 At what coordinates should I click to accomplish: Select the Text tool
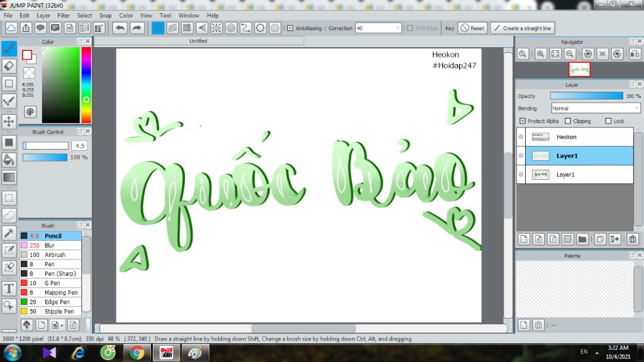coord(9,288)
